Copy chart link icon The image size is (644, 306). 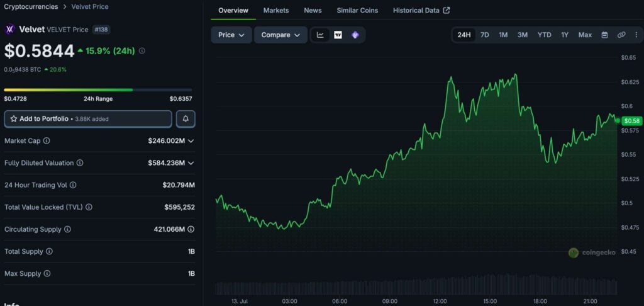tap(621, 35)
